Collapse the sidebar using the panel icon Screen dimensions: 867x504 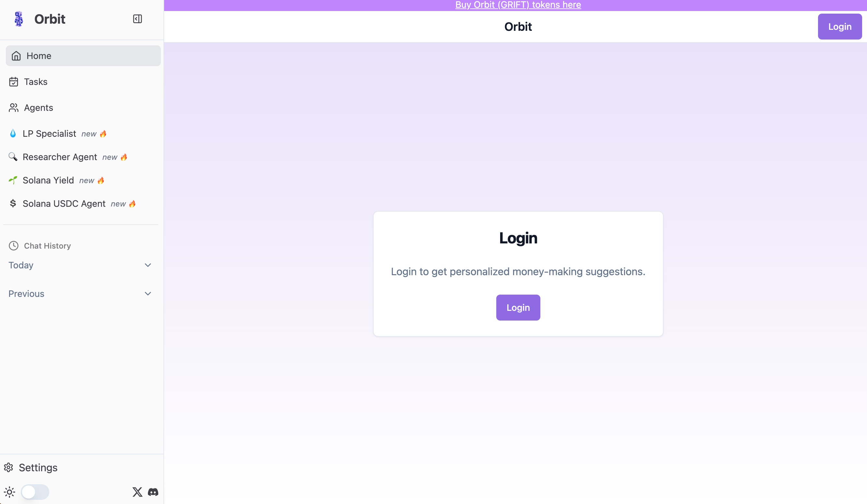137,19
